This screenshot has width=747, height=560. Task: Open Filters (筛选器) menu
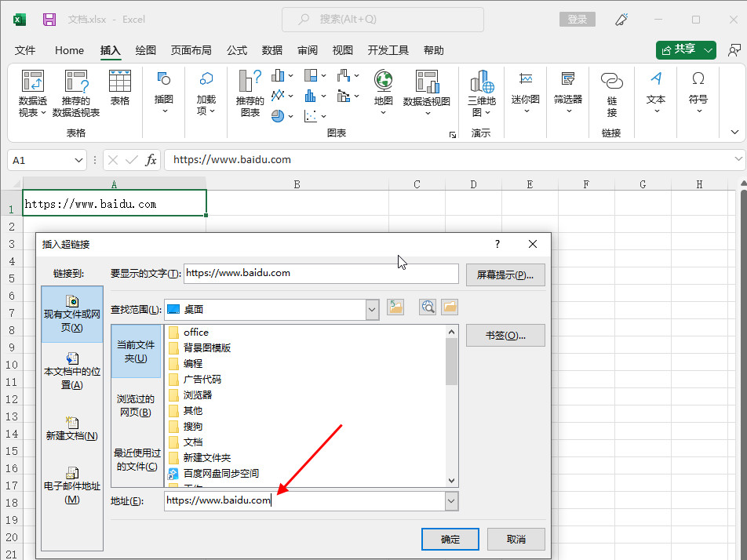pos(568,93)
